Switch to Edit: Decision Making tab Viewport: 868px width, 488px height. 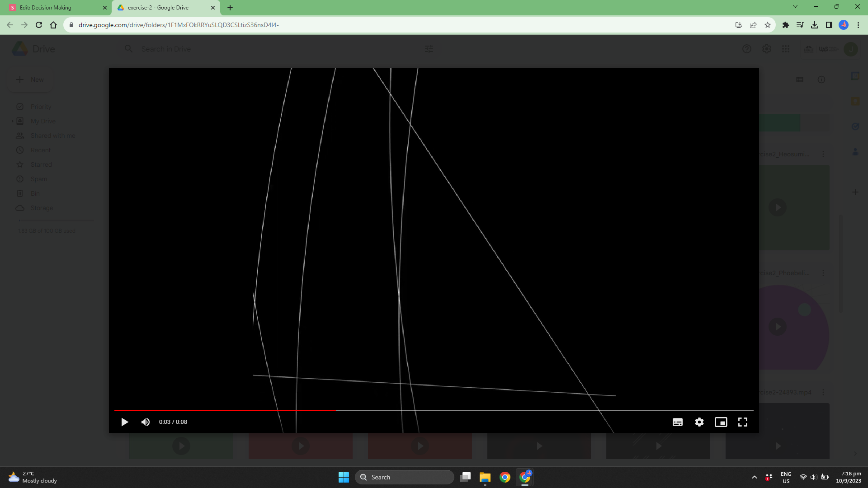click(x=54, y=8)
